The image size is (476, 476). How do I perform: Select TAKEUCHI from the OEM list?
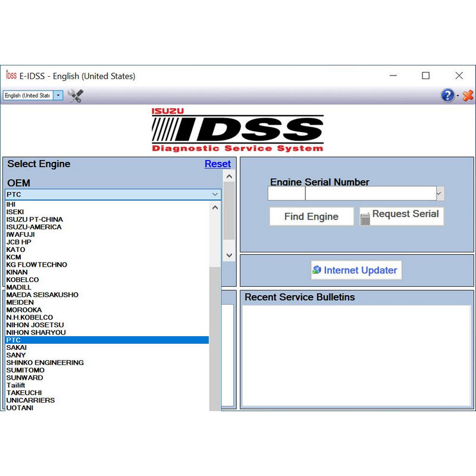[107, 393]
